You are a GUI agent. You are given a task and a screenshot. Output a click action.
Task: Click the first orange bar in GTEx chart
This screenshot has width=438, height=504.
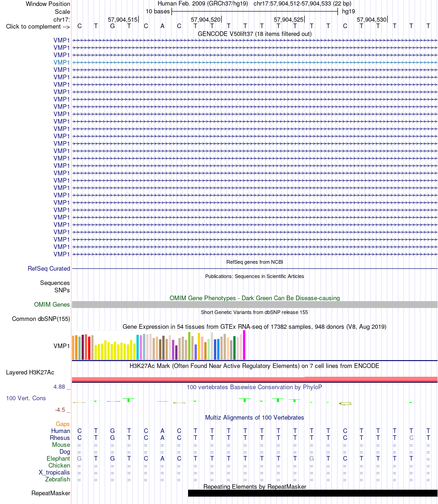73,348
